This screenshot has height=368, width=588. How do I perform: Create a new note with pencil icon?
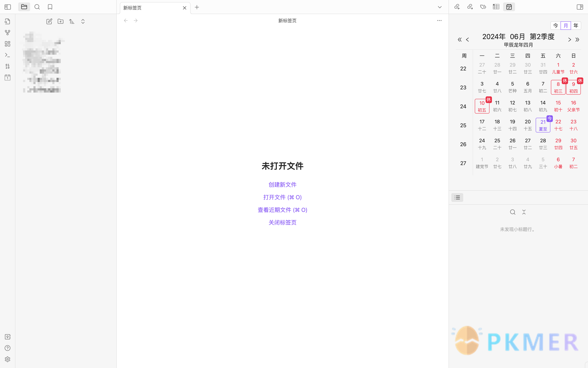coord(49,21)
